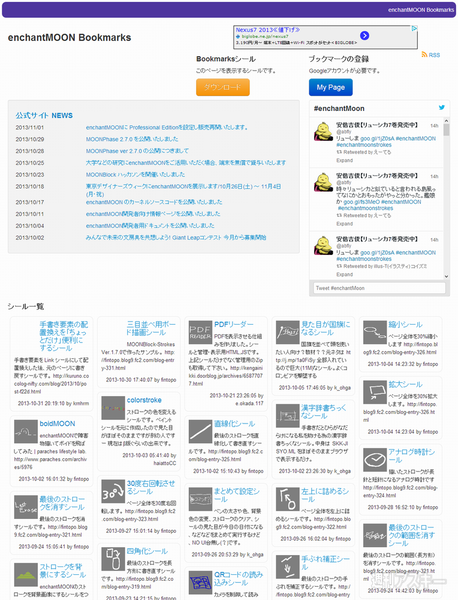Open the 三目並べ用ボード描画シール title link

[151, 328]
